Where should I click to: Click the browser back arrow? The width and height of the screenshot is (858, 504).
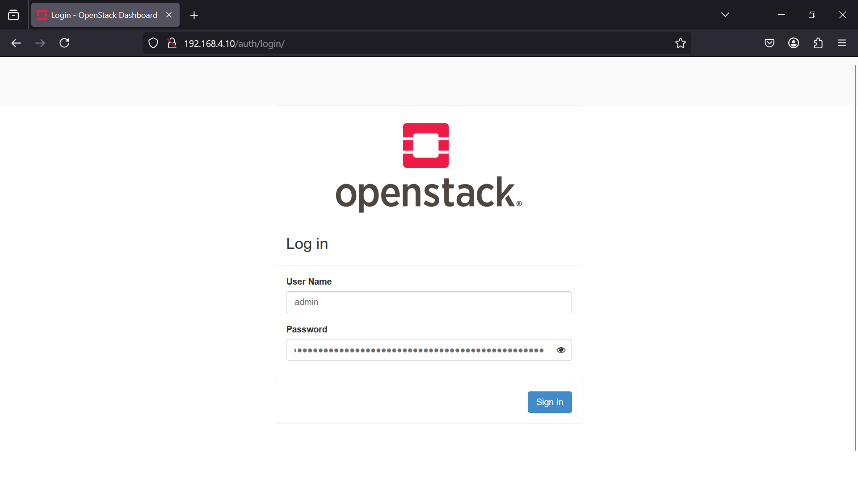tap(16, 43)
